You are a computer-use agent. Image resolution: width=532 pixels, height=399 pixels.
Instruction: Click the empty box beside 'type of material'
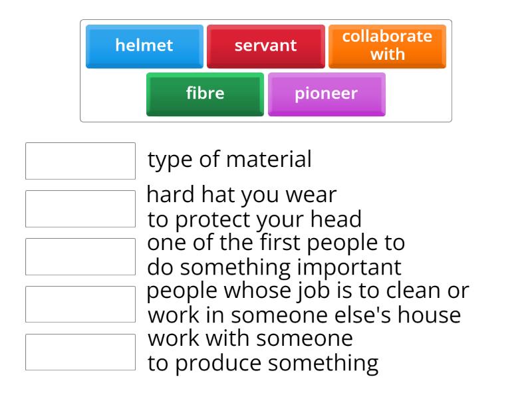(80, 161)
